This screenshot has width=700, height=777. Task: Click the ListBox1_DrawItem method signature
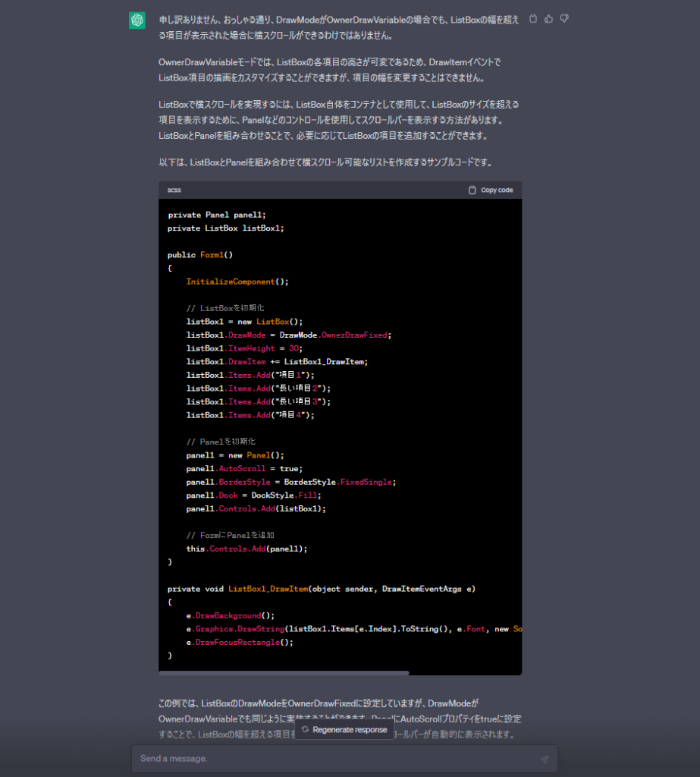[321, 589]
